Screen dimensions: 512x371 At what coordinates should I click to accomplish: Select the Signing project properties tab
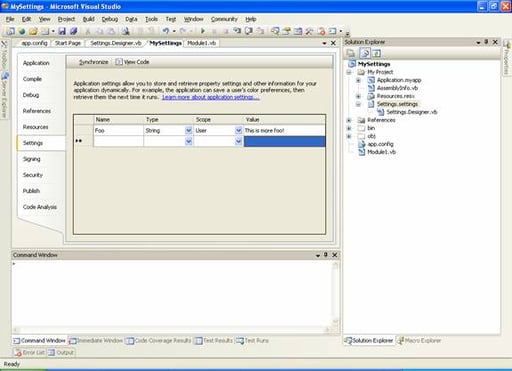(32, 159)
